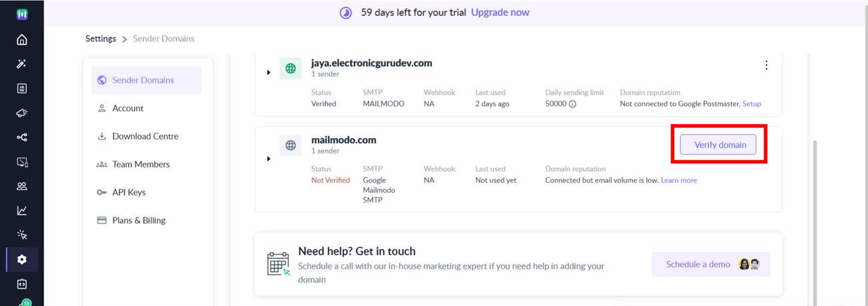Open the templates icon in sidebar
Image resolution: width=868 pixels, height=306 pixels.
22,89
